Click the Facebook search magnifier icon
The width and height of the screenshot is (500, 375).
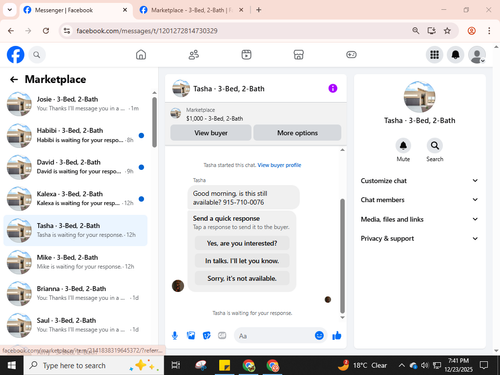[x=37, y=55]
